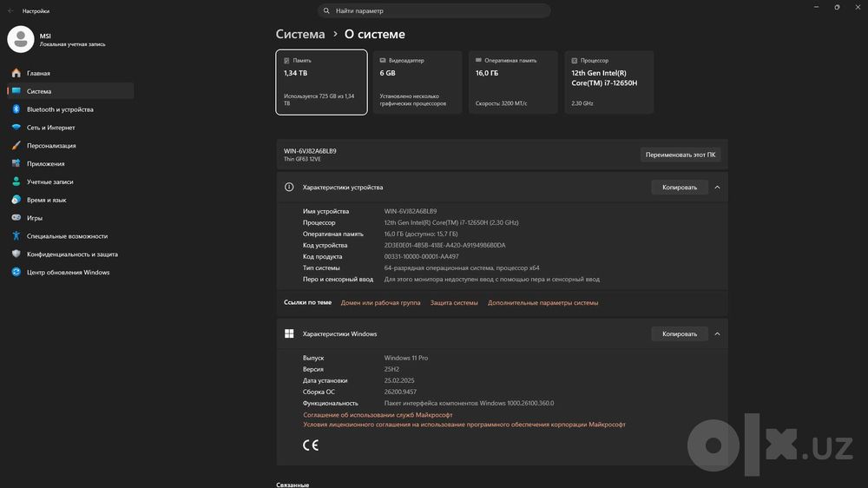This screenshot has width=868, height=488.
Task: Open the Процессор i7-12650H card
Action: click(609, 82)
